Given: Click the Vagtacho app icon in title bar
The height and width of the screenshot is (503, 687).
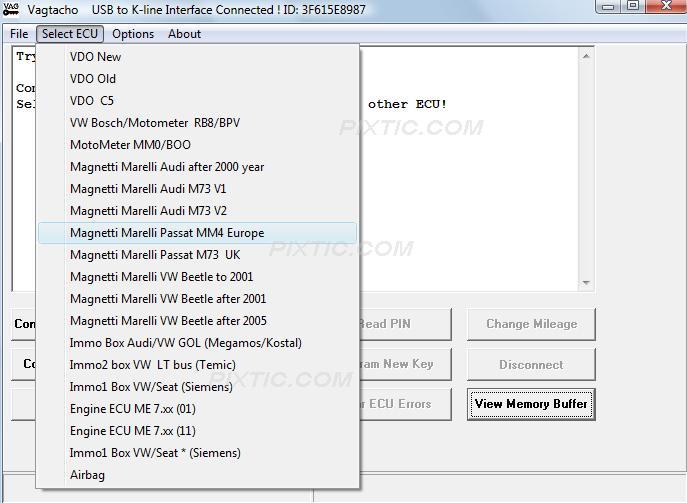Looking at the screenshot, I should [12, 10].
